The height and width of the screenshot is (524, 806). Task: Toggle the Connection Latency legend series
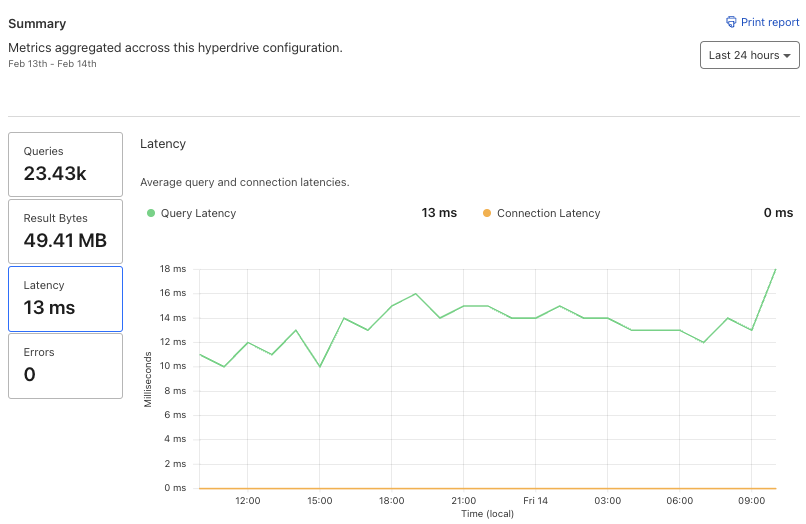tap(548, 213)
